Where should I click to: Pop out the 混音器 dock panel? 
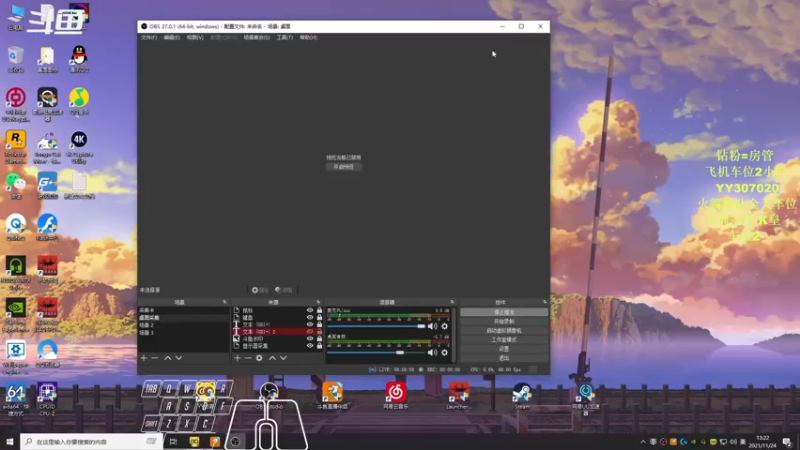(452, 302)
